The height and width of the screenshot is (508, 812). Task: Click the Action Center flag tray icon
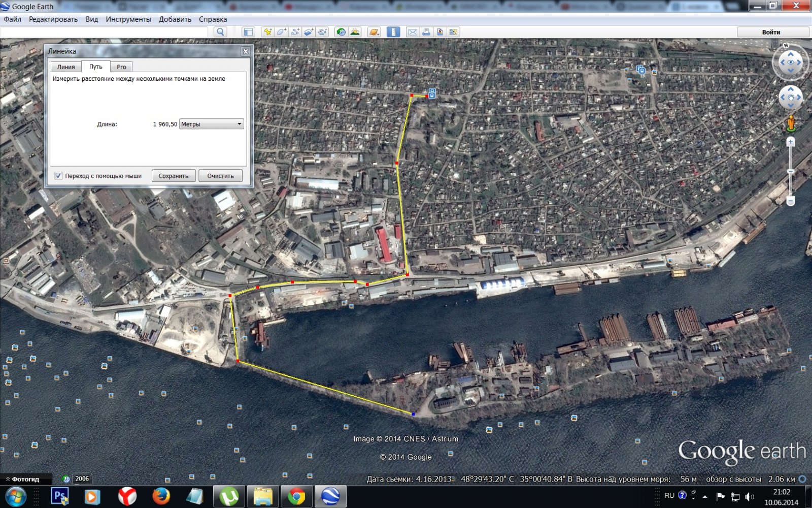[720, 496]
